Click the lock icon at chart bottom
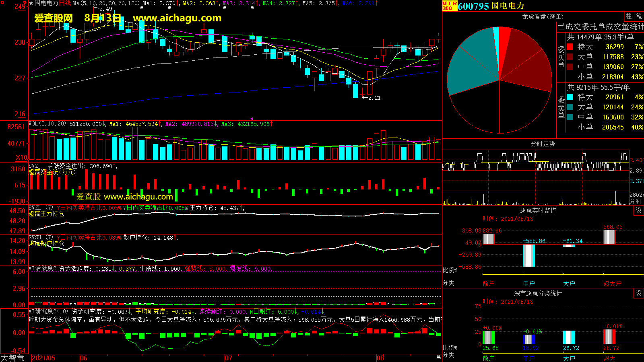Image resolution: width=644 pixels, height=362 pixels. point(438,357)
